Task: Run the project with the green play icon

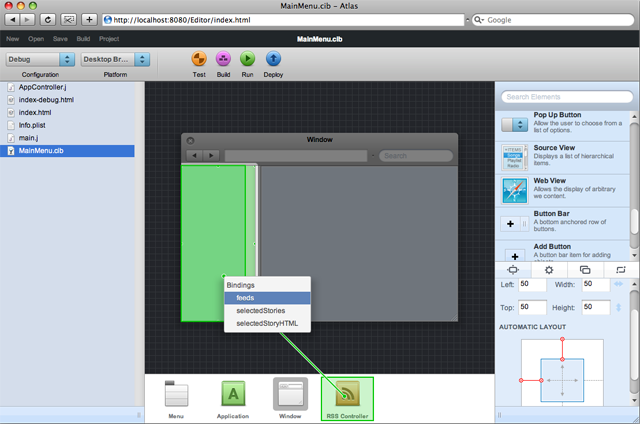Action: pyautogui.click(x=247, y=59)
